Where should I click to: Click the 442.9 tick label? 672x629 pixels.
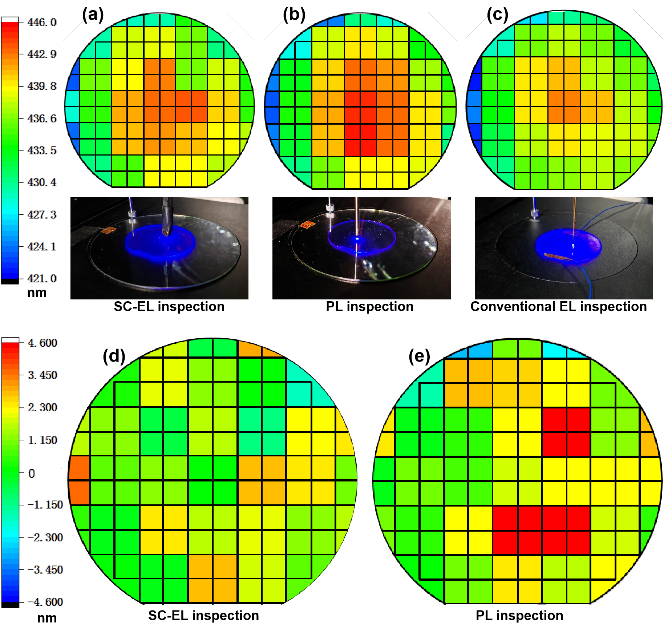42,55
